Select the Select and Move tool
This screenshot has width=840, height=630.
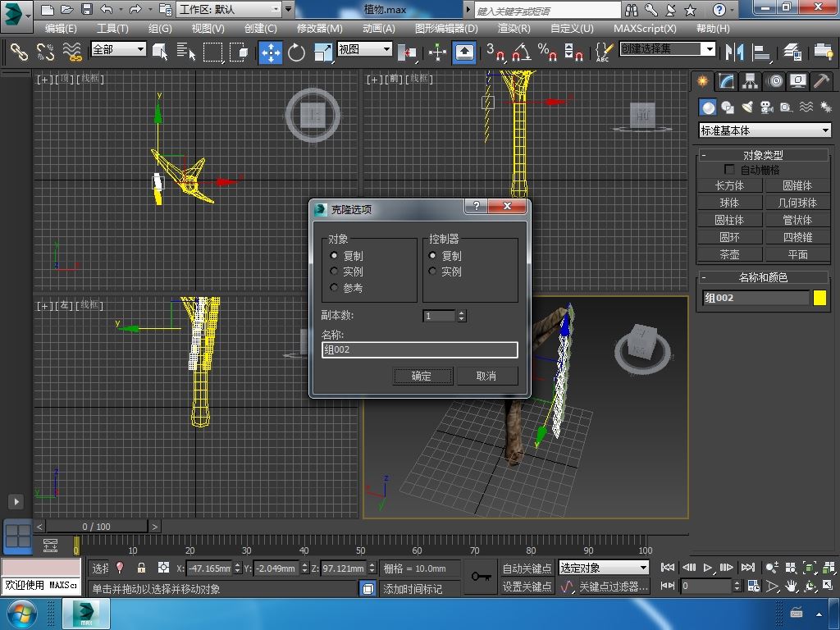pyautogui.click(x=271, y=52)
